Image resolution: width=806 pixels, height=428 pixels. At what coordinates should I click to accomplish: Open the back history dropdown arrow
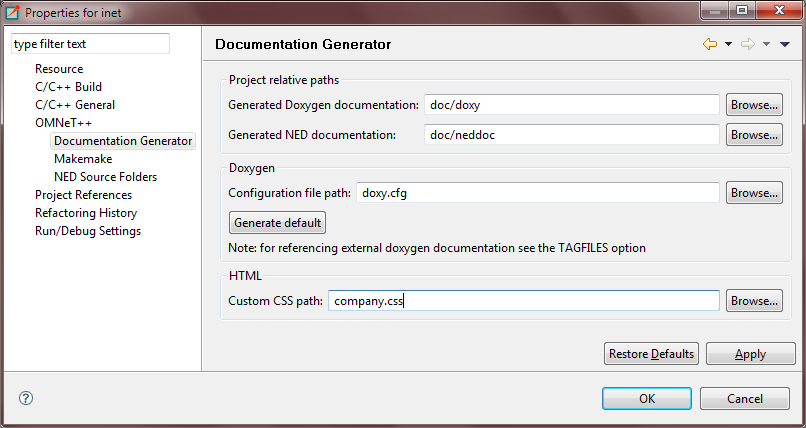728,44
